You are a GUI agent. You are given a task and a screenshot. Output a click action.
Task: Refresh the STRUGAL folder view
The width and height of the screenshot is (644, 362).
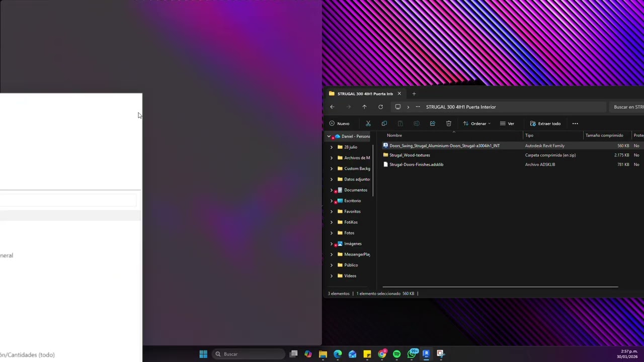pyautogui.click(x=380, y=107)
